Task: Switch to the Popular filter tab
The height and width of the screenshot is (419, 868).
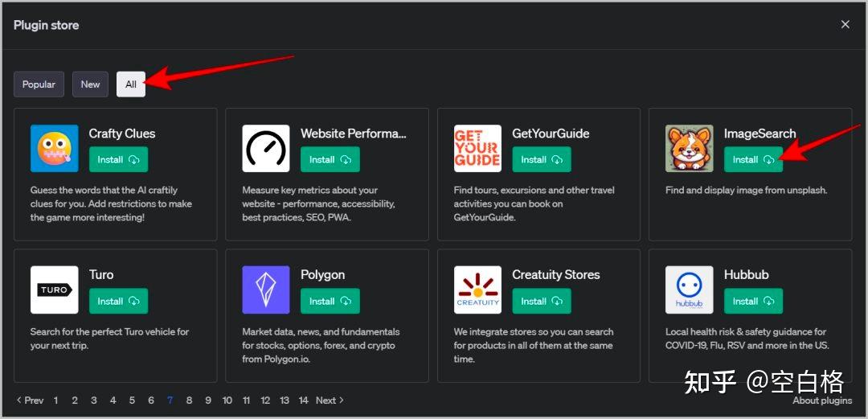Action: (x=39, y=84)
